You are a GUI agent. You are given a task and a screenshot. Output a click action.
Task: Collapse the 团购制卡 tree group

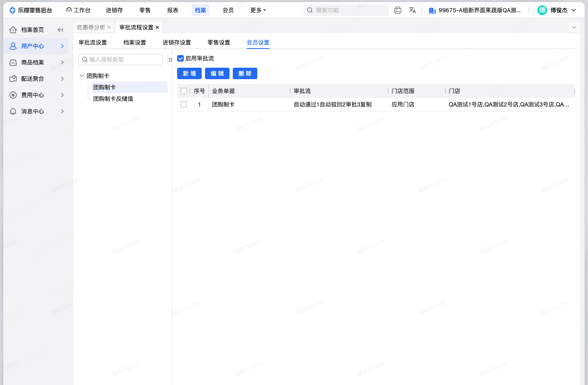pos(82,76)
